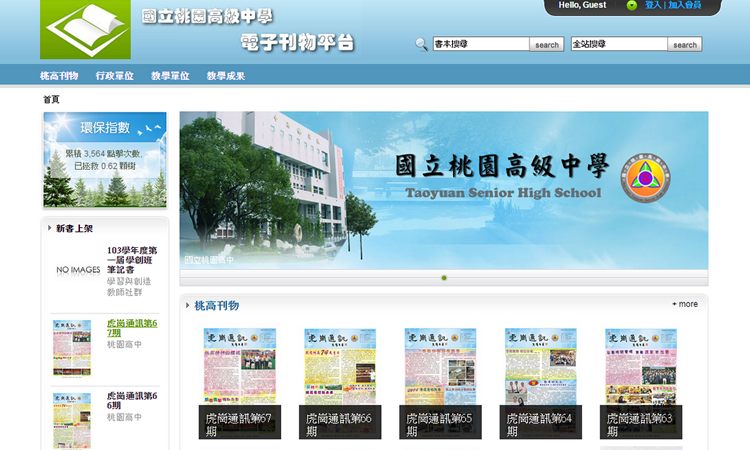Click search button next to 全站搜尋 field
This screenshot has width=750, height=450.
(685, 44)
